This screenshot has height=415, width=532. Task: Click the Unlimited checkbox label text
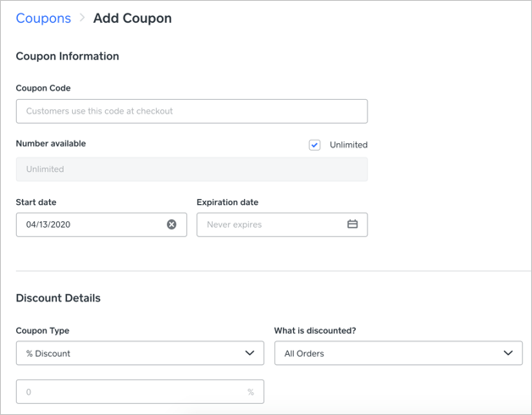pyautogui.click(x=348, y=145)
